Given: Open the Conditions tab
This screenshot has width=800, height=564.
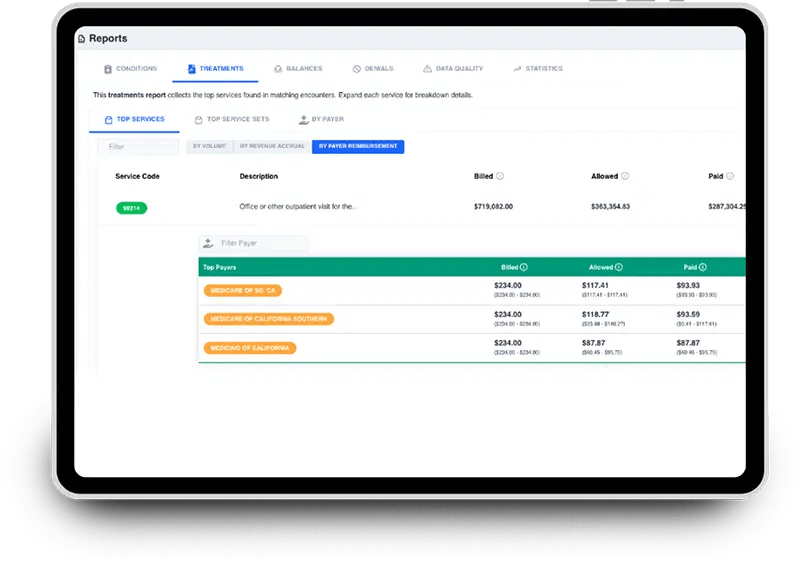Looking at the screenshot, I should [131, 69].
